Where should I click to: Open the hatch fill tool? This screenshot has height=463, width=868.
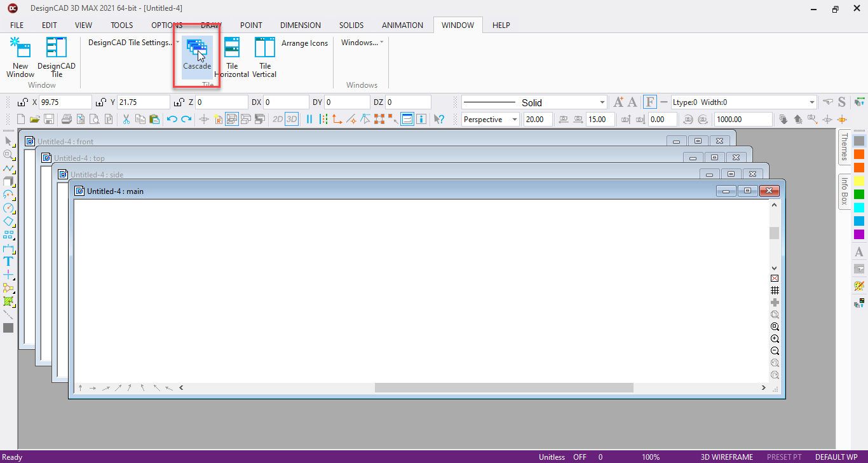(x=8, y=301)
